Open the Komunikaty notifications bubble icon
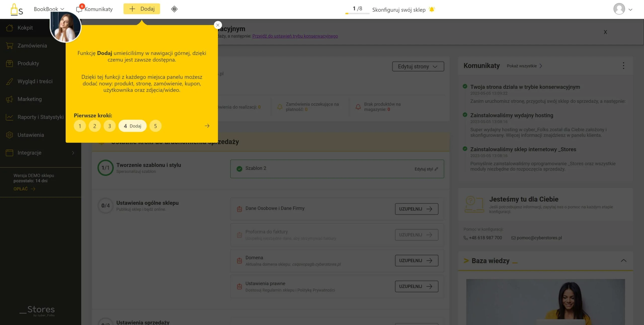This screenshot has width=644, height=325. pyautogui.click(x=79, y=9)
